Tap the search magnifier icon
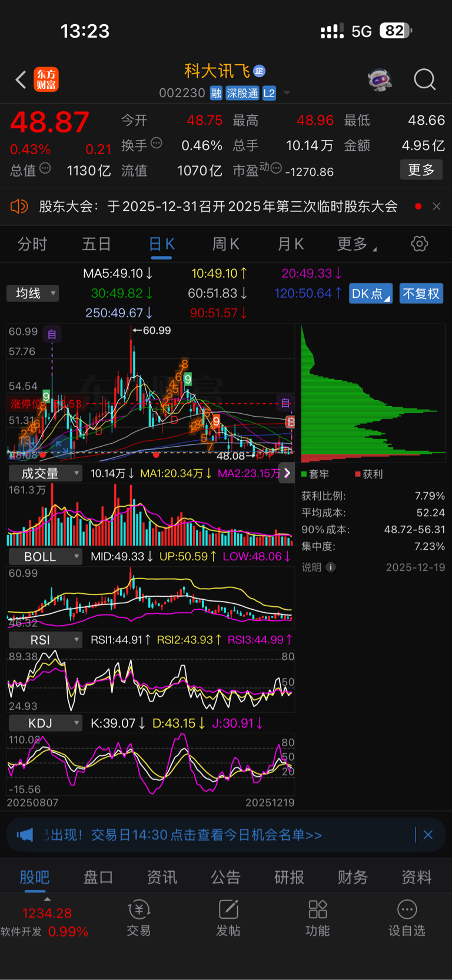Viewport: 452px width, 980px height. point(424,79)
